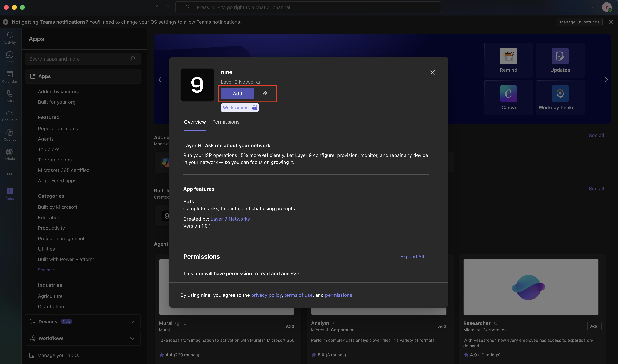
Task: Open Admin app in sidebar
Action: 10,155
